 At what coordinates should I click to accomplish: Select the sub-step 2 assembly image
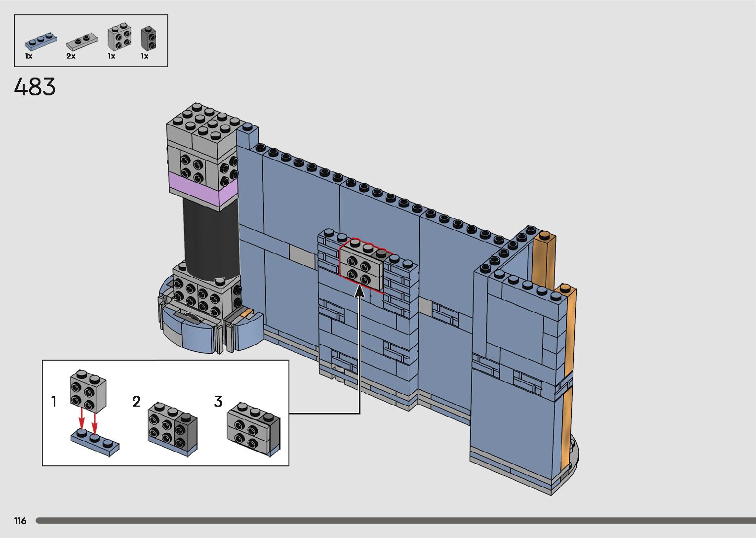(x=173, y=428)
